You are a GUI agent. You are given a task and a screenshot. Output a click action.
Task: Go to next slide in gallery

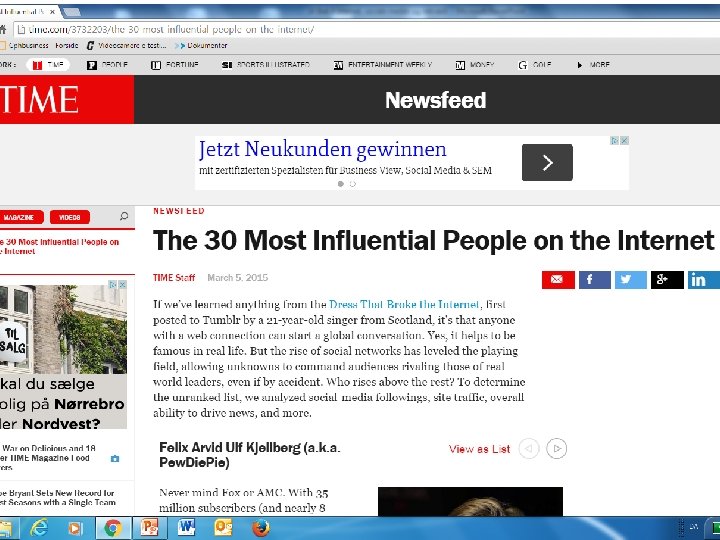(x=557, y=448)
